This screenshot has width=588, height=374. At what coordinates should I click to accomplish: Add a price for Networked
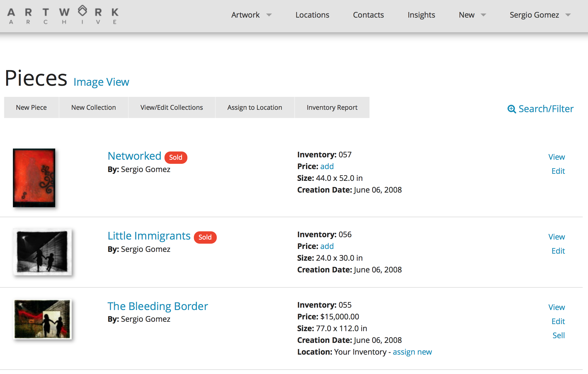(327, 166)
